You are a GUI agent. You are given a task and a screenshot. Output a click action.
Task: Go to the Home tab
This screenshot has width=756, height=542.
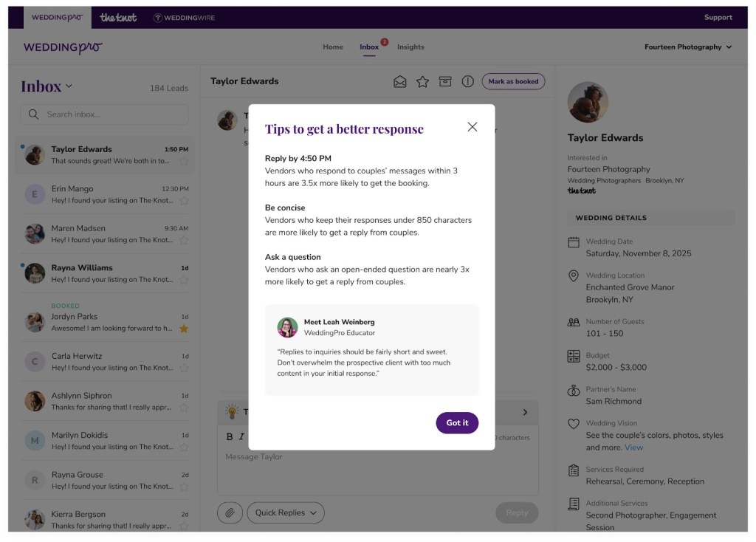pos(333,47)
